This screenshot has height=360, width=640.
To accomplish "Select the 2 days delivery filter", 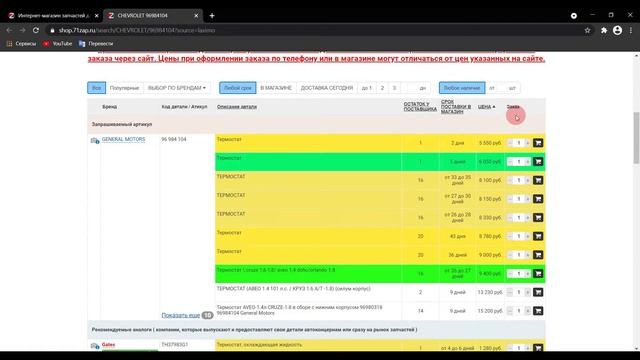I will point(382,88).
